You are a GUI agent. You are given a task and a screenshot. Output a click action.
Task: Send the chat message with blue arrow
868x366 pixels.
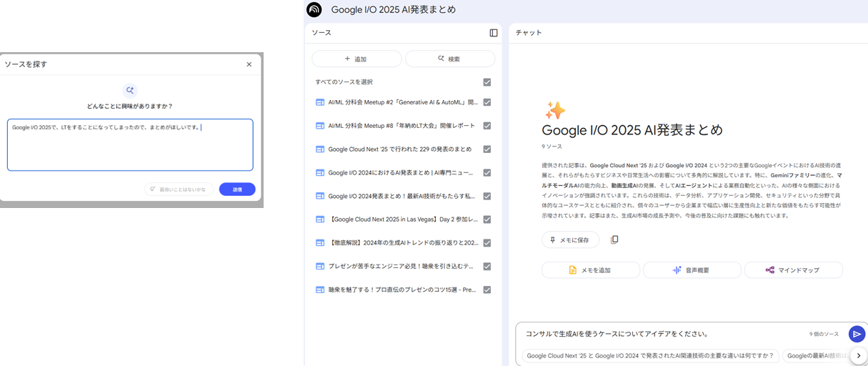point(857,334)
